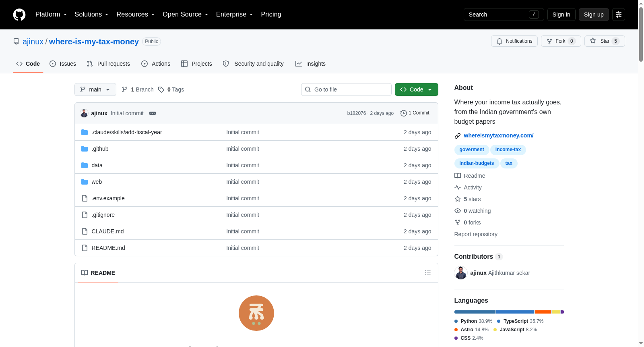Open the Initial commit message link in commit bar
Viewport: 644px width, 347px height.
[127, 113]
